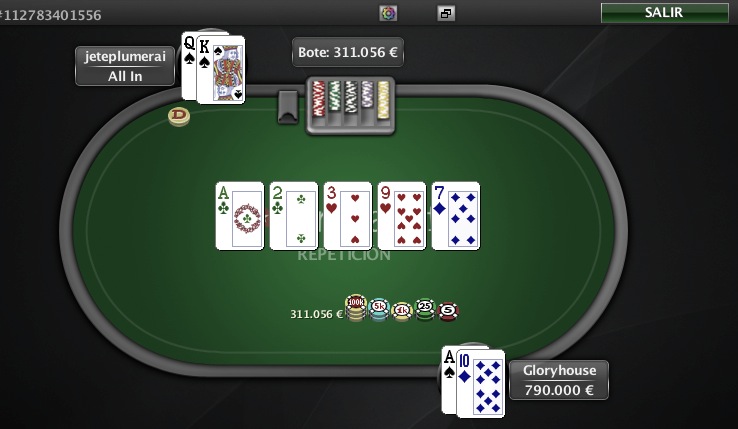Select the jeteplumerai player nameplate
The height and width of the screenshot is (429, 738).
click(x=125, y=66)
